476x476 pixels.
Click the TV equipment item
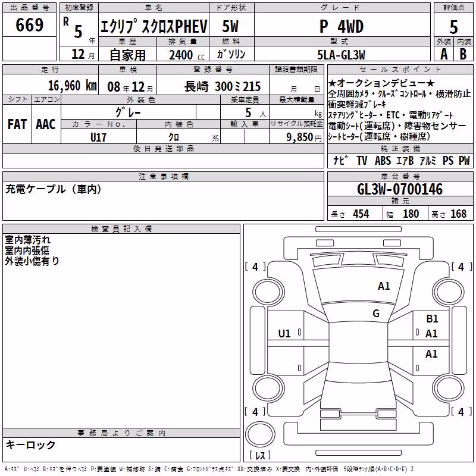pyautogui.click(x=362, y=160)
